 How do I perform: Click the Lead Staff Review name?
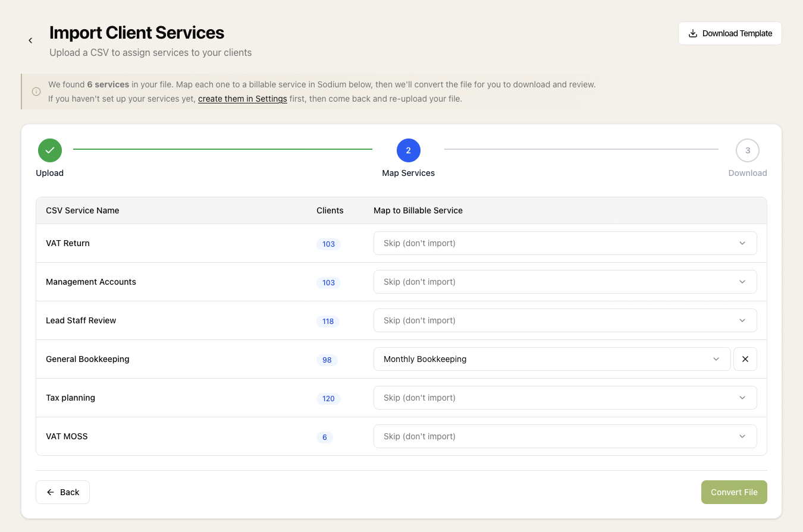tap(81, 320)
